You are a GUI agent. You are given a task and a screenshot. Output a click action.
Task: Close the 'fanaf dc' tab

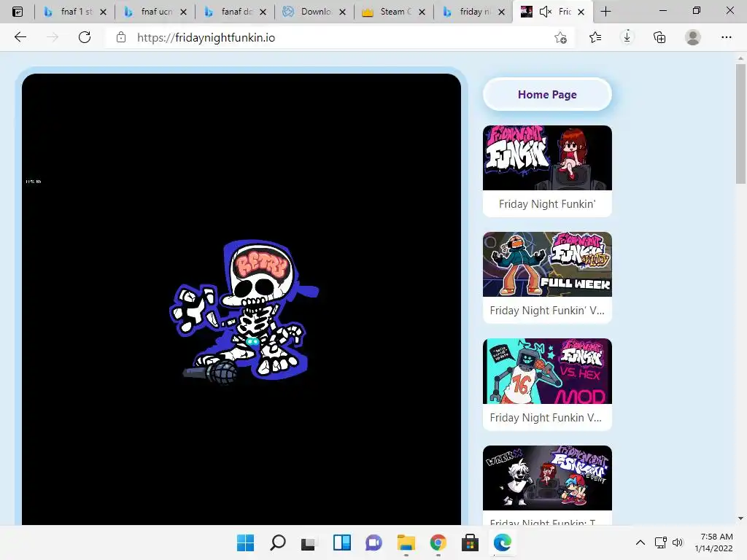[x=263, y=12]
